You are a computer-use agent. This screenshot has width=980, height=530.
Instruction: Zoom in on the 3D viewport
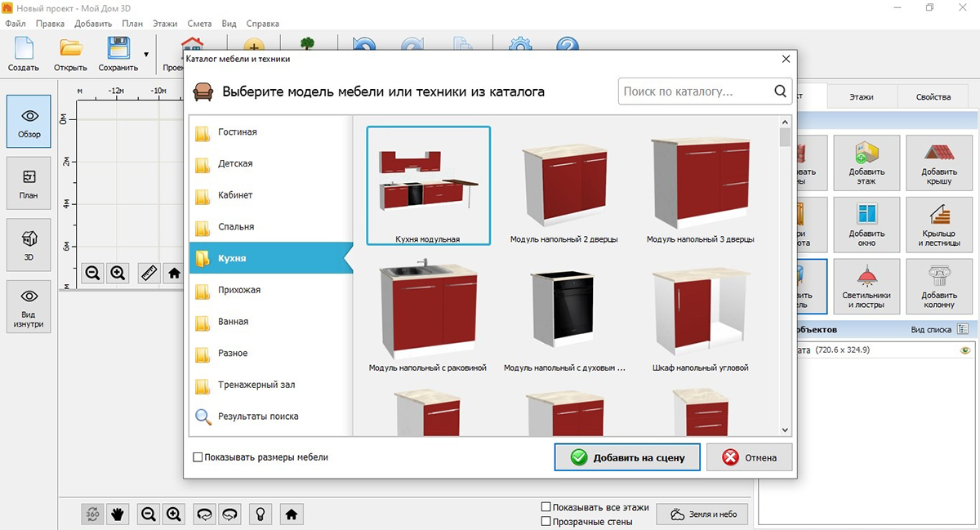tap(174, 514)
